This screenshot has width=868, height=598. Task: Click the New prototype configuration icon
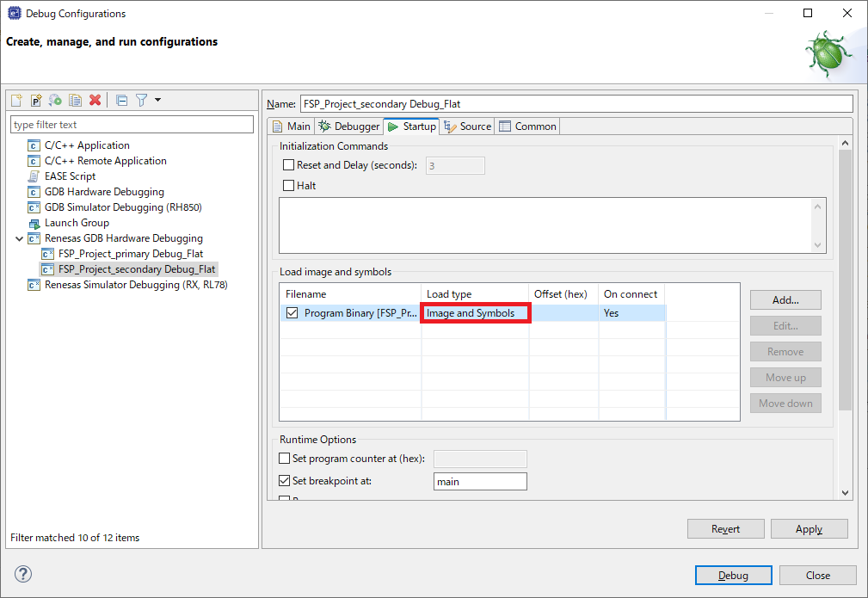coord(36,101)
